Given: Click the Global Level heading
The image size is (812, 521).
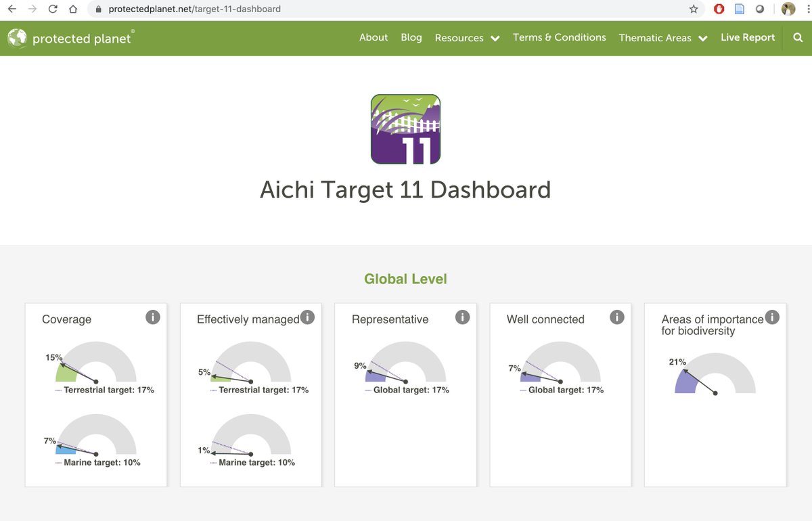Looking at the screenshot, I should coord(405,279).
